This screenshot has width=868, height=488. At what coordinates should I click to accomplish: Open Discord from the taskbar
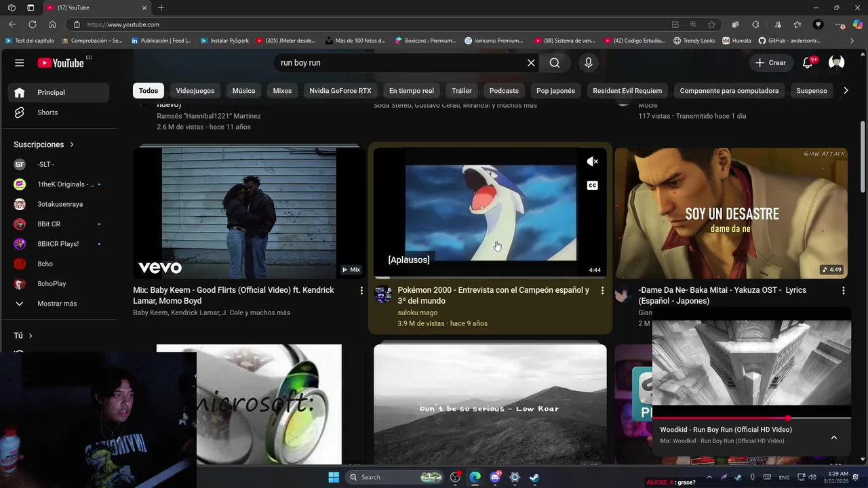click(x=495, y=477)
